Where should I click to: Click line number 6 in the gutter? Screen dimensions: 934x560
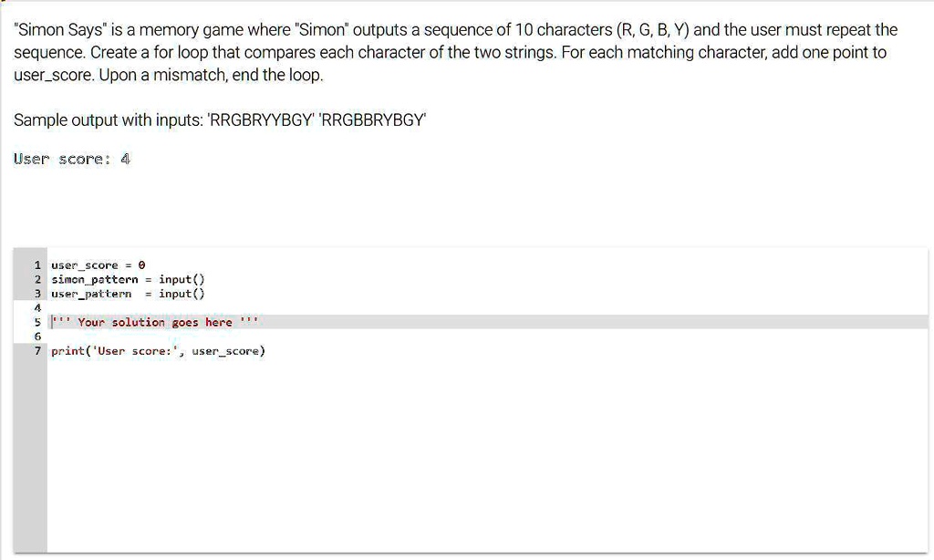(x=37, y=336)
